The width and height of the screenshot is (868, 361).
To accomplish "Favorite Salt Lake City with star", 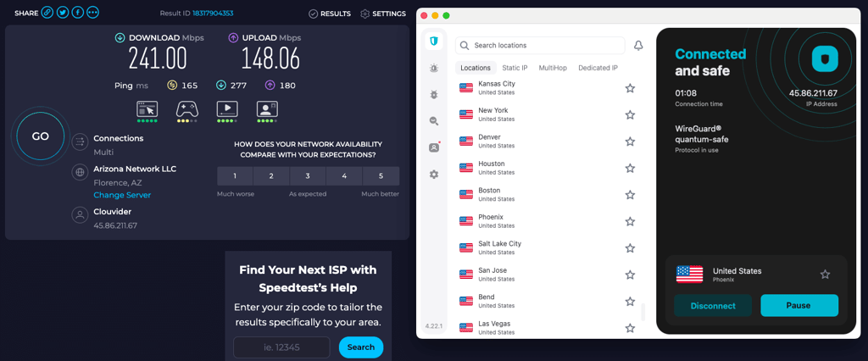I will [630, 247].
